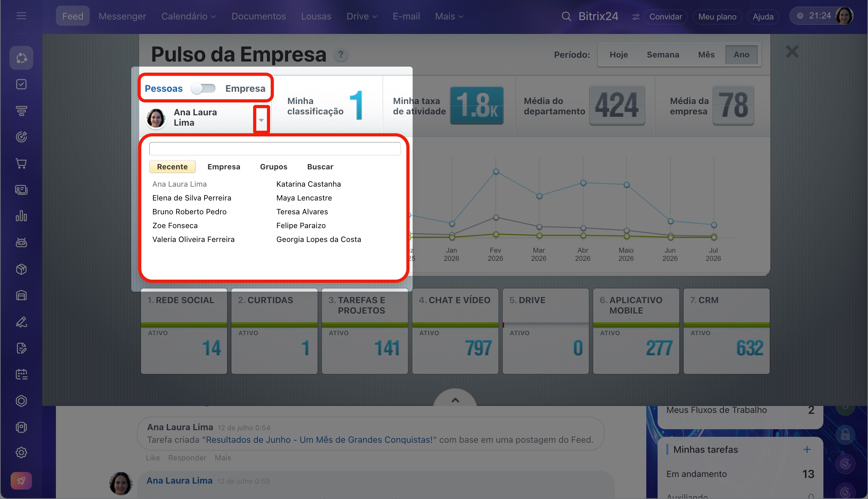The image size is (868, 499).
Task: Toggle the Pessoas/Empresa switch
Action: click(204, 88)
